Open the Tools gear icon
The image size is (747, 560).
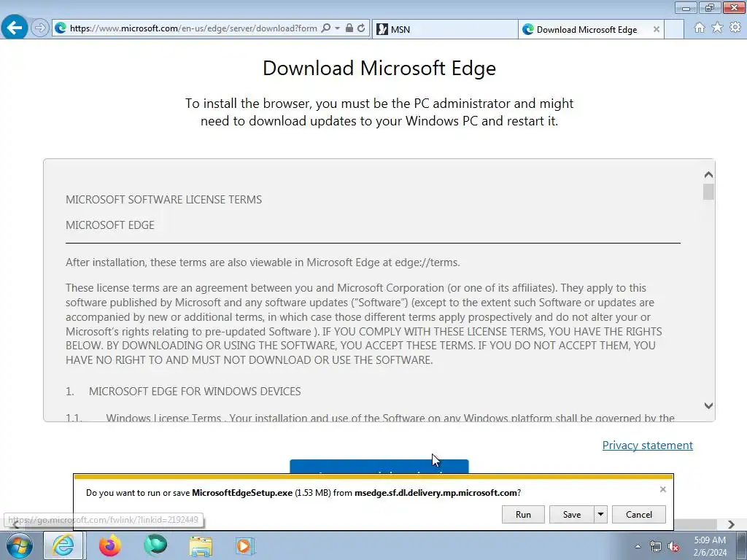click(x=735, y=28)
